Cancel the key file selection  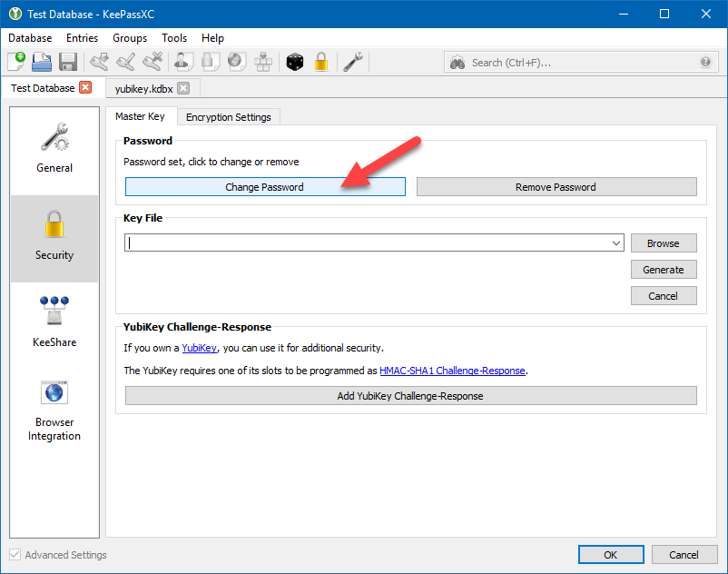[x=664, y=296]
